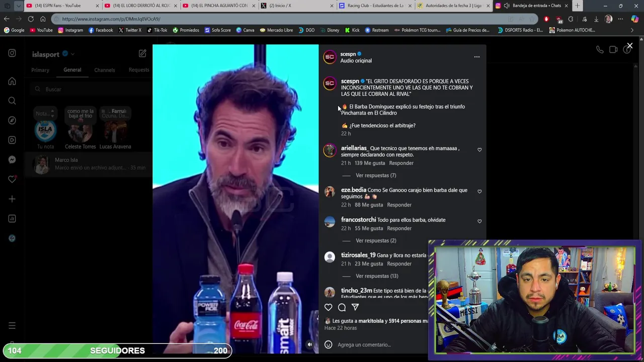Open Explore compass icon

(12, 120)
